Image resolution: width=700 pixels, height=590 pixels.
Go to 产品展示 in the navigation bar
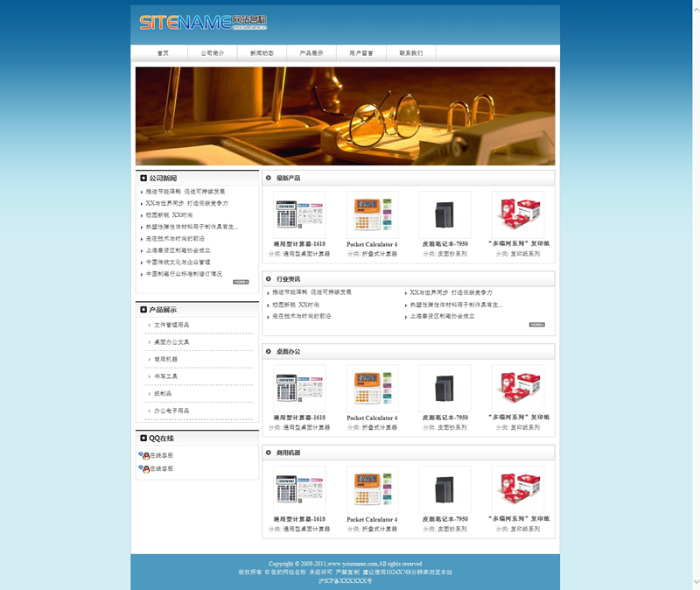click(x=311, y=53)
